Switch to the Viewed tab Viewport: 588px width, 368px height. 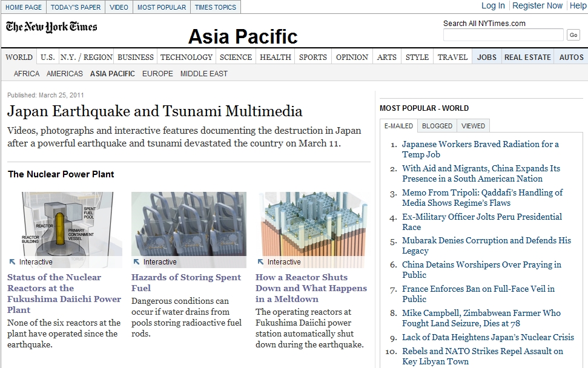(473, 126)
